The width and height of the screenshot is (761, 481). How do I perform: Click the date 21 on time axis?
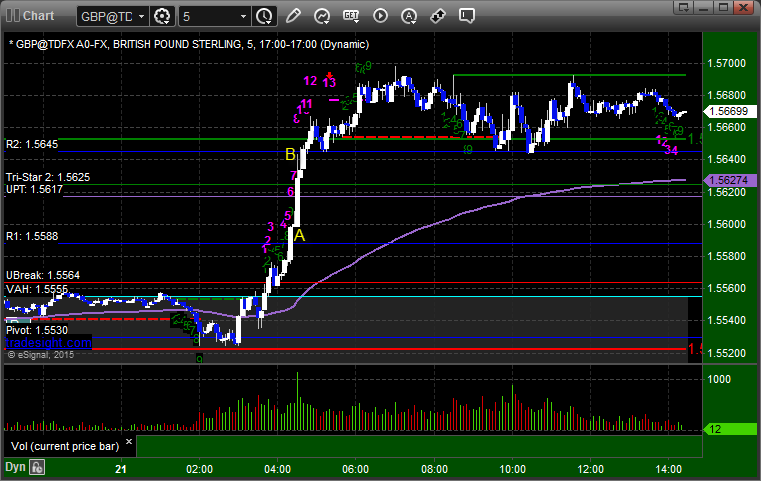point(121,469)
